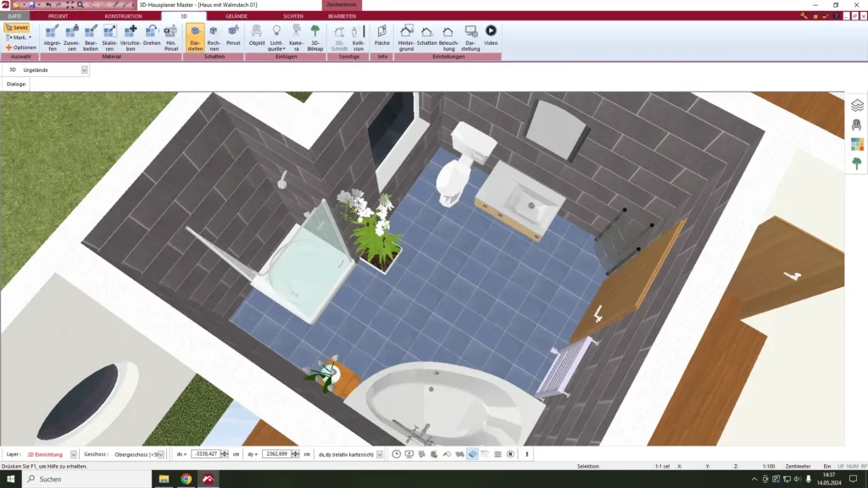868x488 pixels.
Task: Toggle the Darstellen shadow display
Action: (195, 38)
